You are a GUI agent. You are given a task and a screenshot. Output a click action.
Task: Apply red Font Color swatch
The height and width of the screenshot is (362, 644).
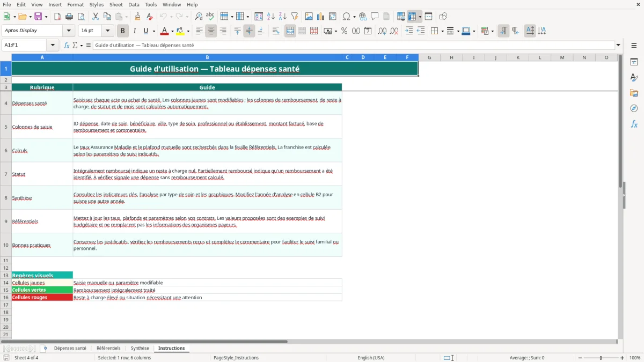pos(165,31)
